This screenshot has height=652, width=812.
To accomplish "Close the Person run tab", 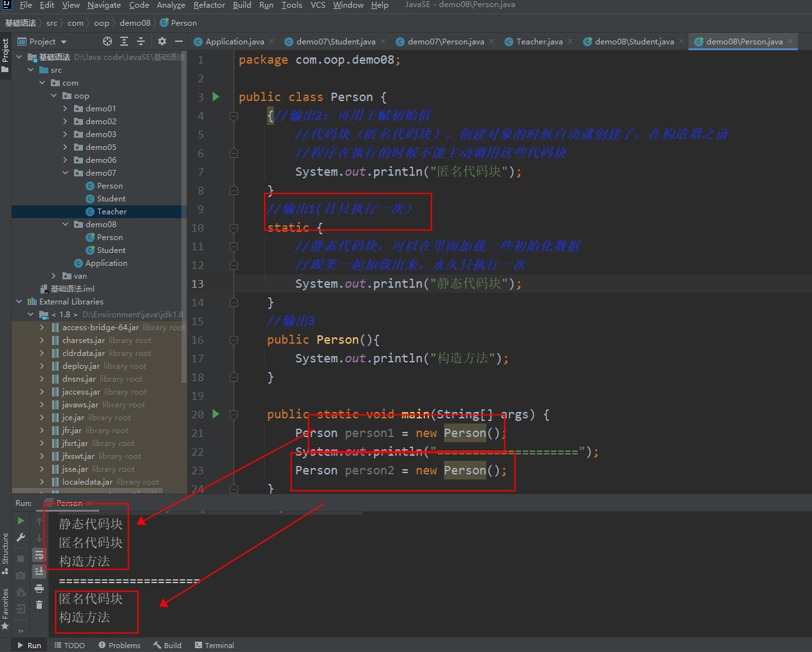I will click(x=89, y=503).
